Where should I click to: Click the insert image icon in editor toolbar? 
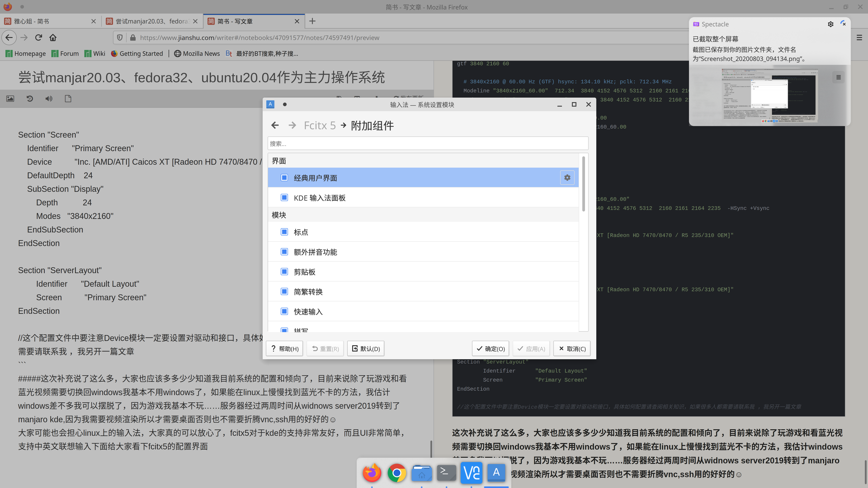pyautogui.click(x=10, y=99)
